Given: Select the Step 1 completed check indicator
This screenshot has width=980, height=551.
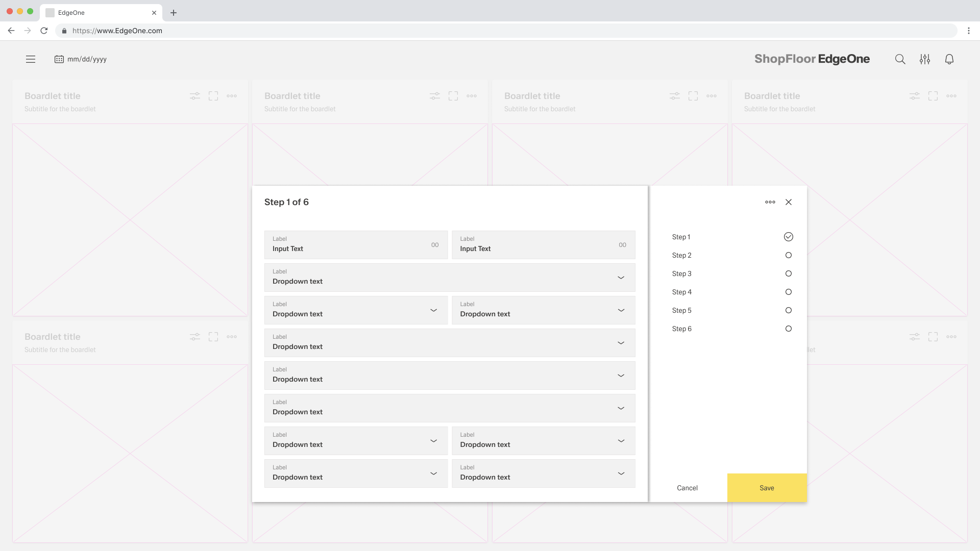Looking at the screenshot, I should tap(789, 237).
